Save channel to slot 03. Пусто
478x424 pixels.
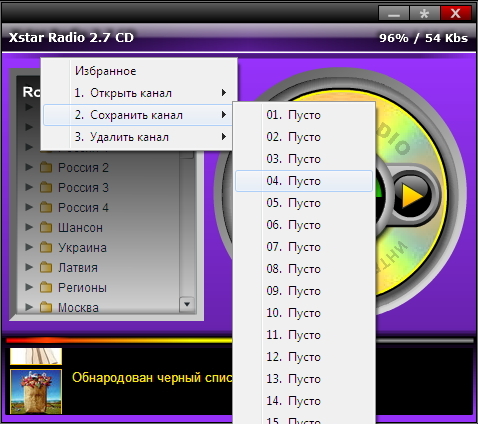[x=304, y=159]
